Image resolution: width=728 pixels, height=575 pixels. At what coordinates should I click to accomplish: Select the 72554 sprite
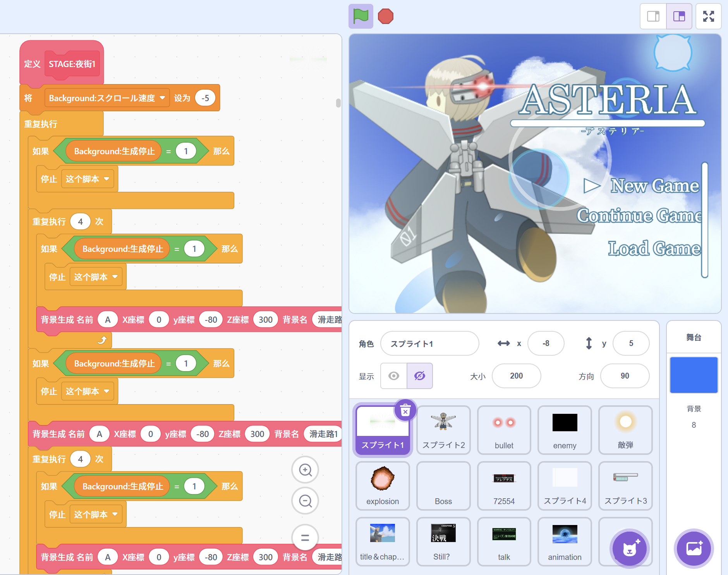tap(504, 485)
